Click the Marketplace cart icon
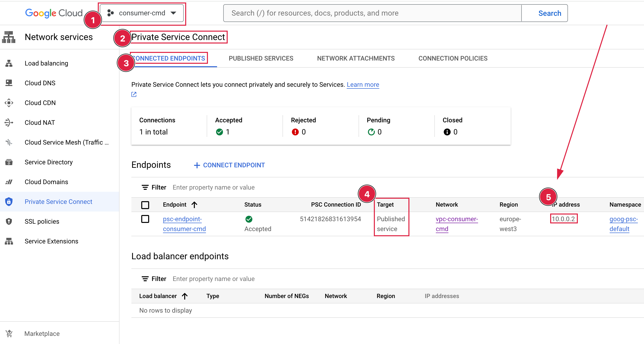The width and height of the screenshot is (644, 344). point(9,333)
